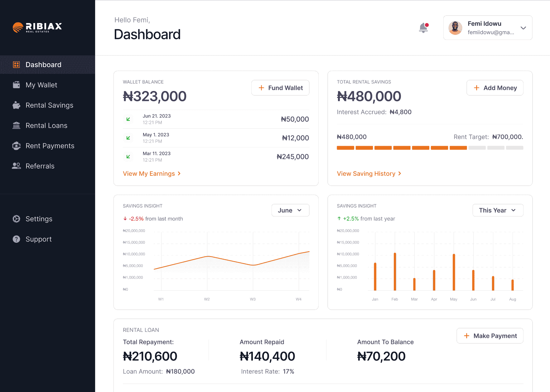This screenshot has width=550, height=392.
Task: Click the ₦323,000 wallet balance
Action: point(155,96)
